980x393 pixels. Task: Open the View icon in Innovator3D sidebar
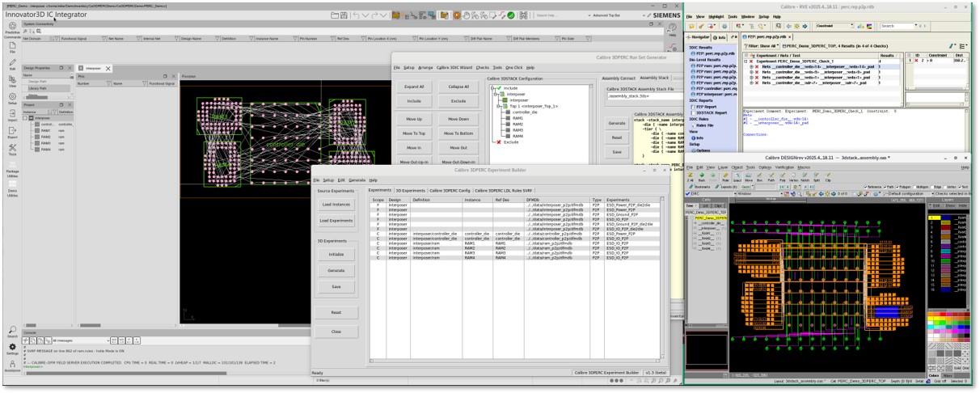coord(11,81)
